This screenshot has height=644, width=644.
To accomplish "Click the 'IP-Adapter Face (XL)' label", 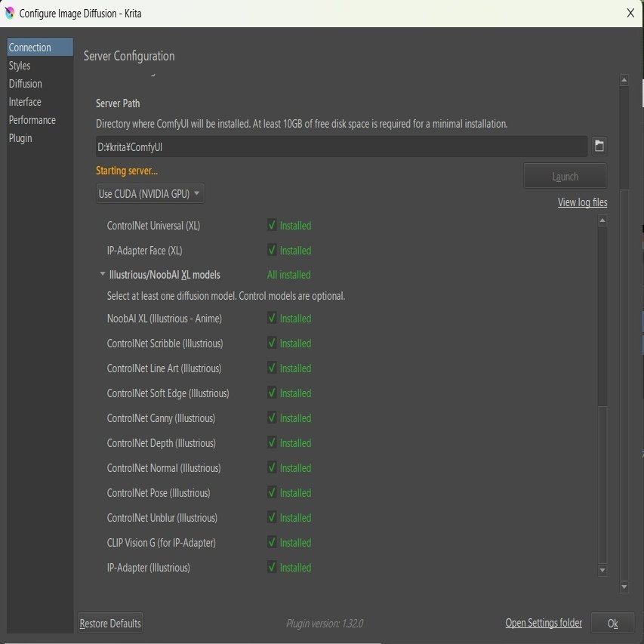I will point(144,251).
